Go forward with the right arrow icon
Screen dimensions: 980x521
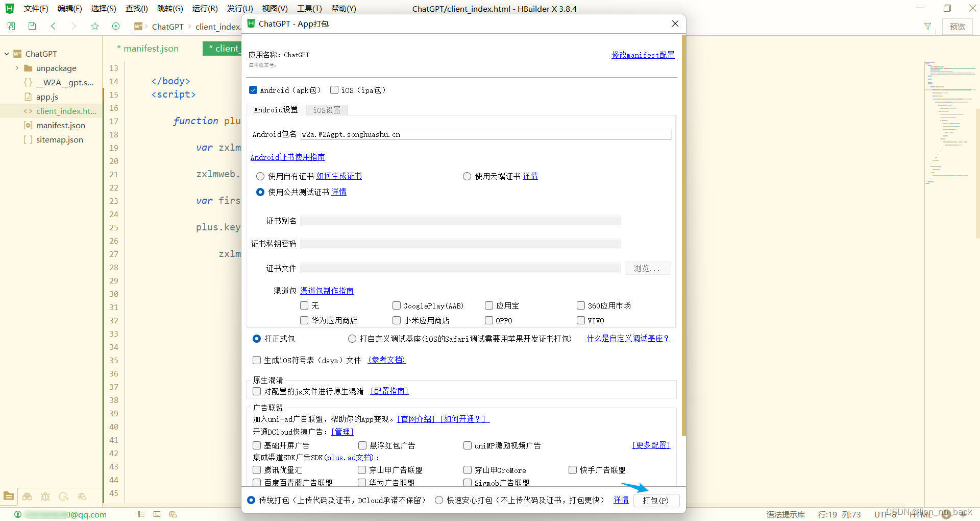(74, 26)
